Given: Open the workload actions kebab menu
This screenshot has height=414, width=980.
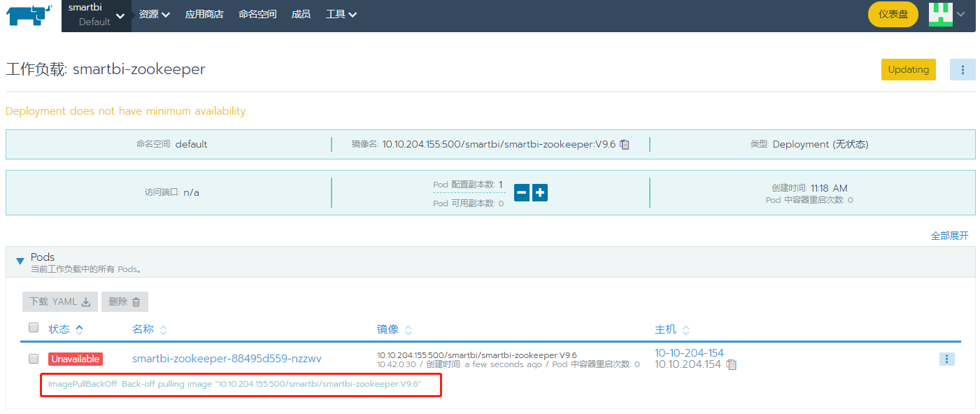Looking at the screenshot, I should click(963, 70).
